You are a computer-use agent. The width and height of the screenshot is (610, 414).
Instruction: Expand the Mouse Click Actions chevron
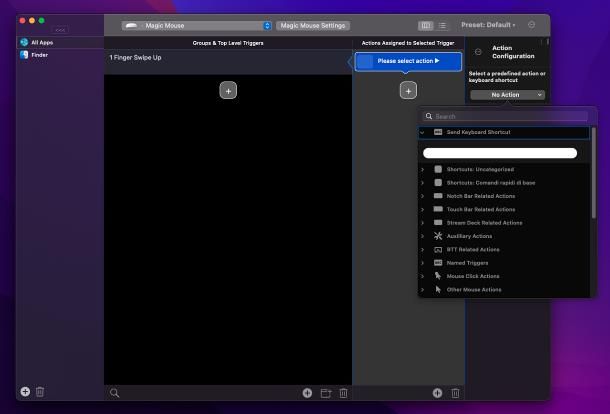(422, 276)
